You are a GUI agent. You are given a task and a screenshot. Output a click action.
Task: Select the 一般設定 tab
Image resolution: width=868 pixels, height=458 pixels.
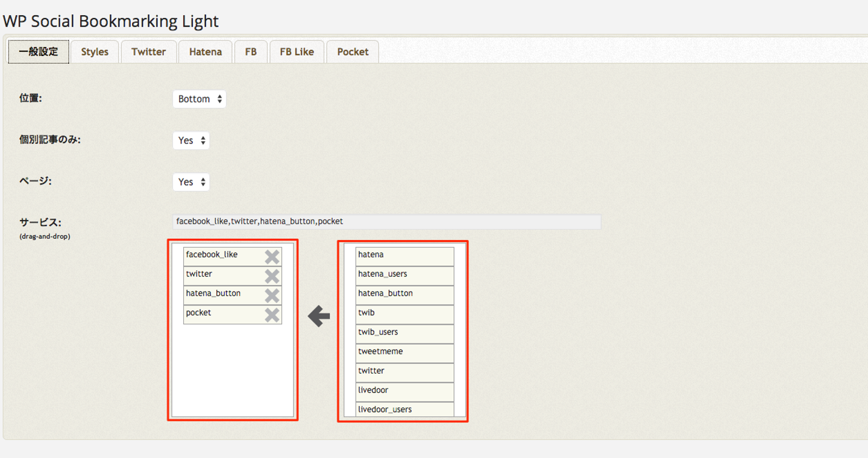coord(39,52)
